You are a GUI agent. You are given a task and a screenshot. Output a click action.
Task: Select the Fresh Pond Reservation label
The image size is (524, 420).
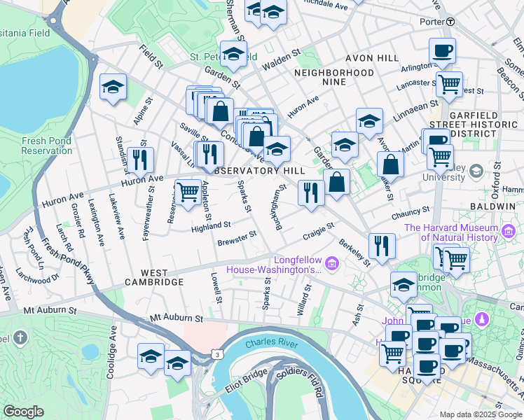tap(47, 146)
